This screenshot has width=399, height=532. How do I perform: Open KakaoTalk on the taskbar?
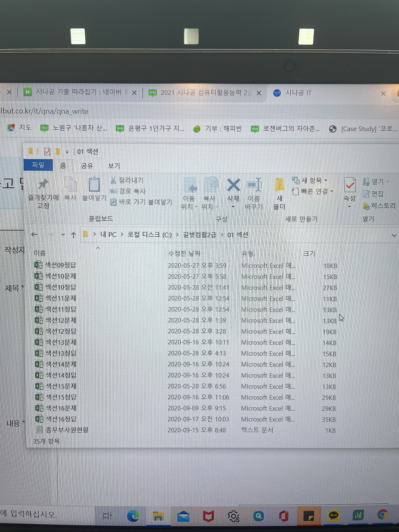[x=333, y=516]
